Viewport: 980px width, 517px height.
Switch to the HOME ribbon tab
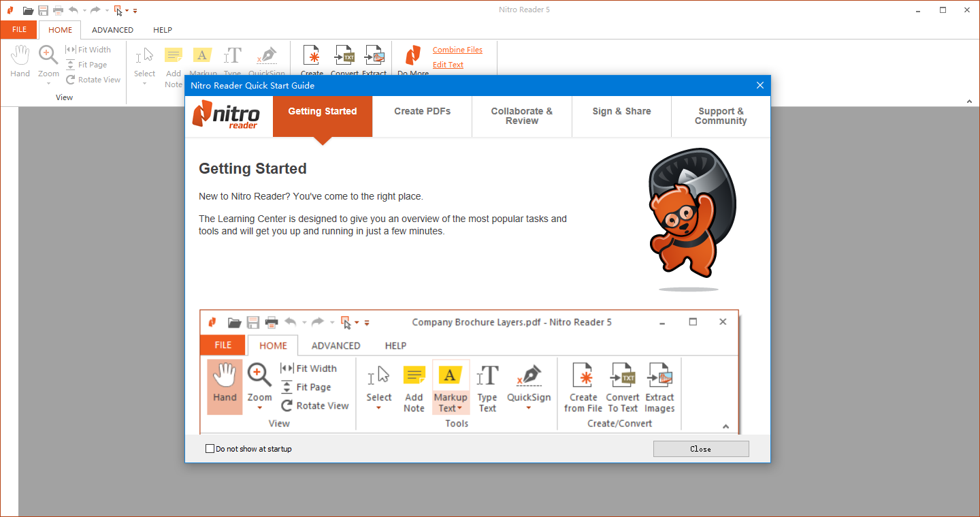60,30
